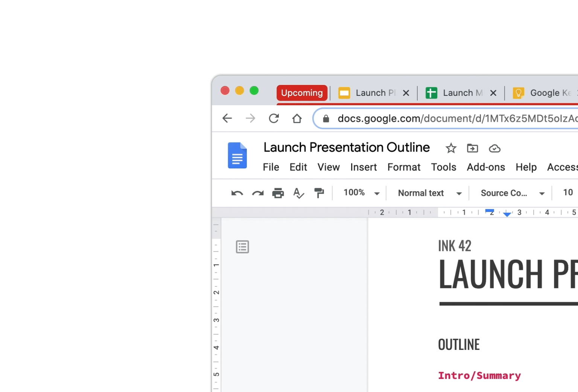Select the Upcoming tab group label
Image resolution: width=578 pixels, height=392 pixels.
[302, 93]
